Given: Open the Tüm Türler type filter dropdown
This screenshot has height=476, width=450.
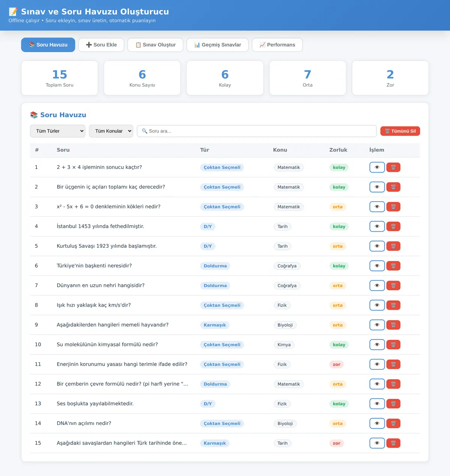Looking at the screenshot, I should [58, 131].
